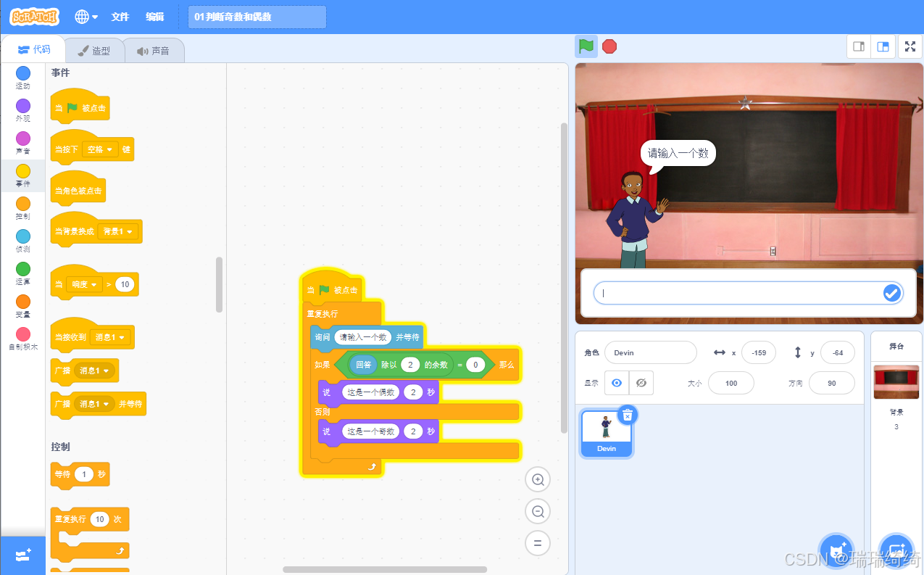The image size is (924, 575).
Task: Click the 等待 1 秒 block in palette
Action: [80, 475]
